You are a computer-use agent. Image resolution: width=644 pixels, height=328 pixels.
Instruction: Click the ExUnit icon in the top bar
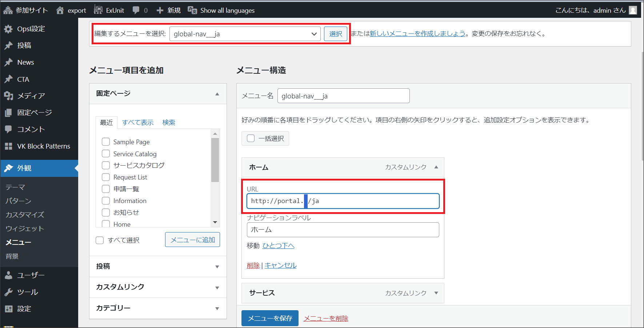pos(98,10)
